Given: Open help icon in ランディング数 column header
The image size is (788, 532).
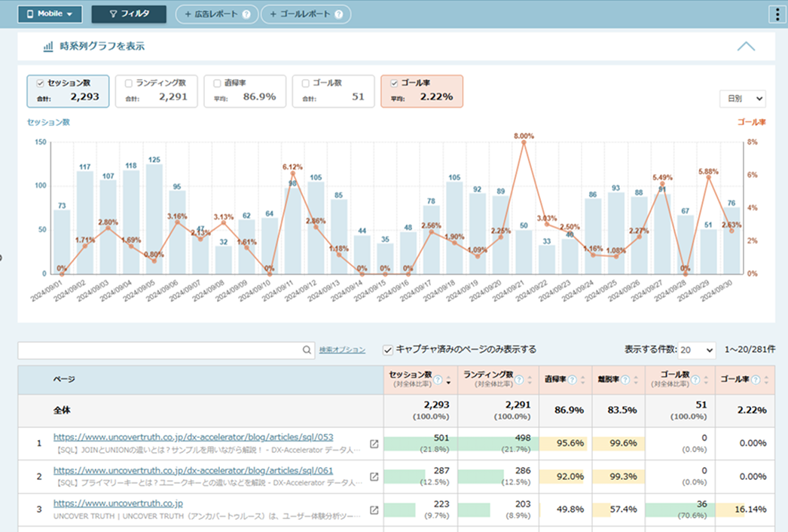Looking at the screenshot, I should click(519, 380).
